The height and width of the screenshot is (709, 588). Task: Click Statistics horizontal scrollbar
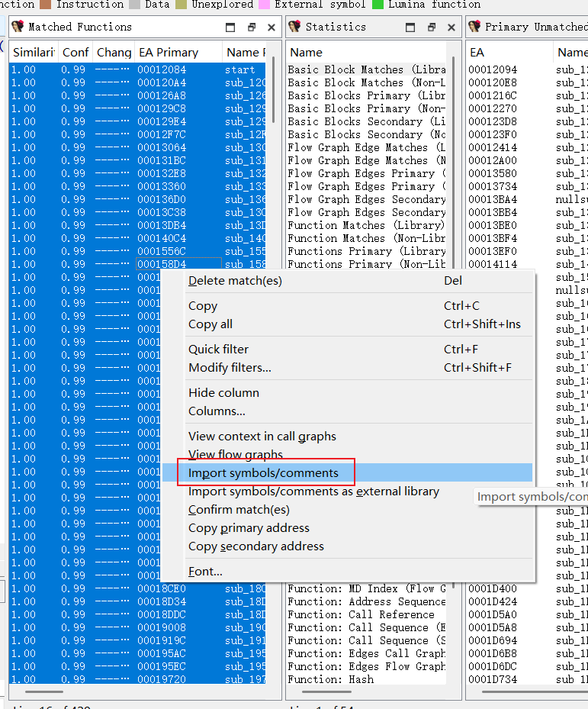pyautogui.click(x=326, y=691)
